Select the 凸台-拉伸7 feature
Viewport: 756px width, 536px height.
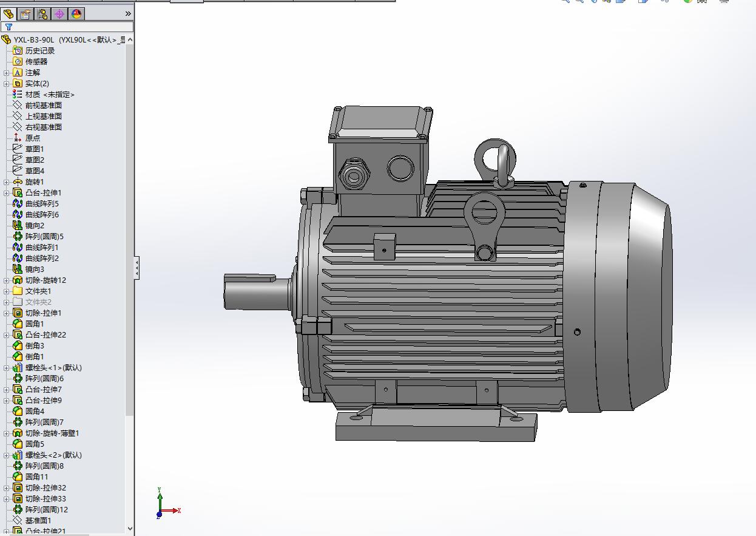coord(44,389)
